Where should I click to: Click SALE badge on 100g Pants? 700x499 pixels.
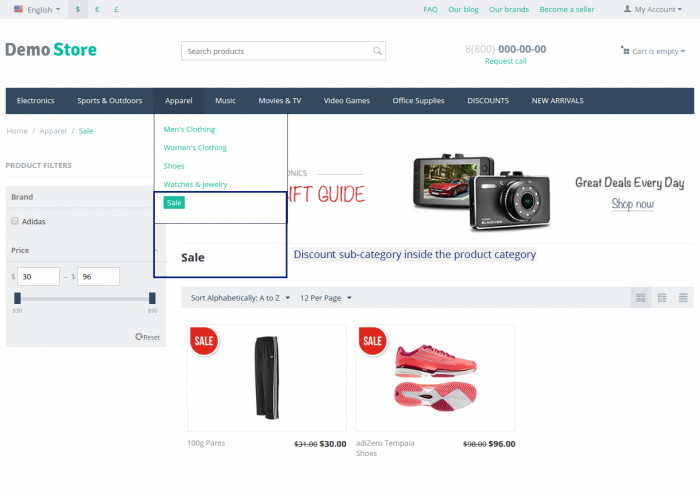coord(204,341)
